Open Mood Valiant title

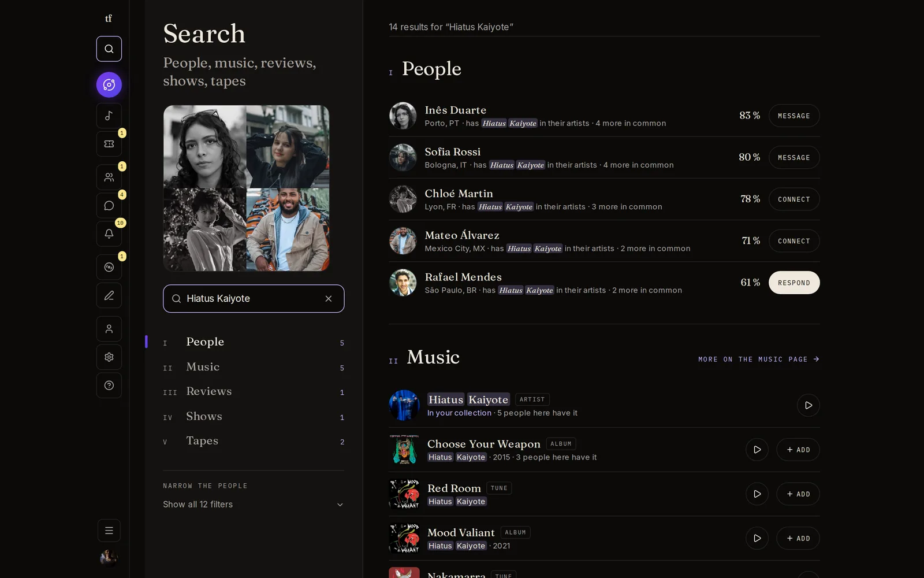(461, 532)
